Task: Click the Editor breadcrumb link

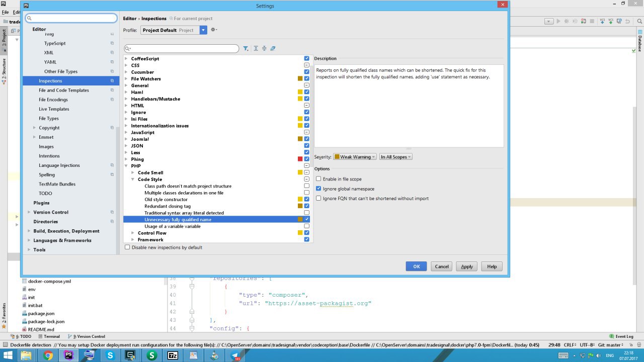Action: coord(129,19)
